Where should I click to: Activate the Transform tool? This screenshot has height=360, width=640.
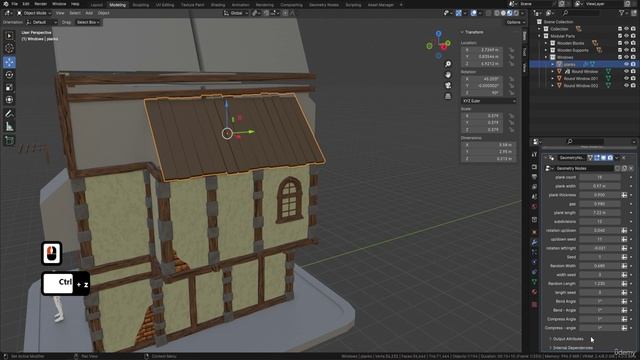coord(9,100)
